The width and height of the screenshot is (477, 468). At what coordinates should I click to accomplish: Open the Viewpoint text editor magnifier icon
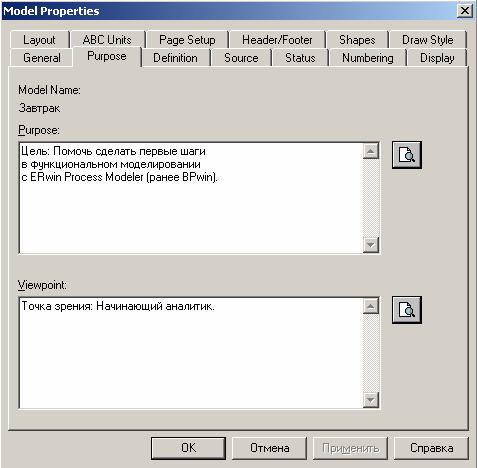tap(407, 310)
